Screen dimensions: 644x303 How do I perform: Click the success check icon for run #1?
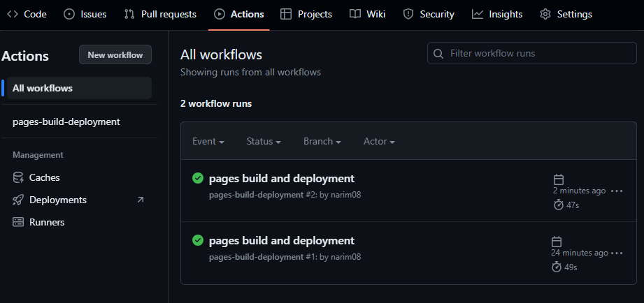click(198, 240)
